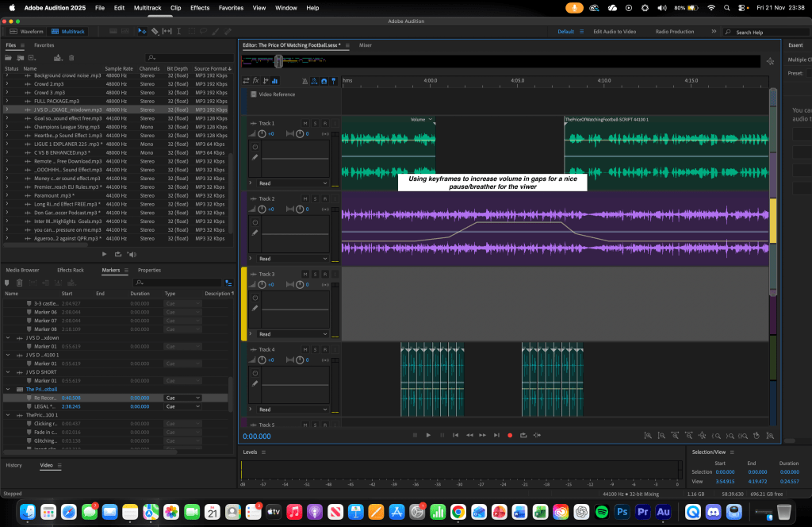The image size is (812, 527).
Task: Show the fx effects section of tracks
Action: (x=256, y=81)
